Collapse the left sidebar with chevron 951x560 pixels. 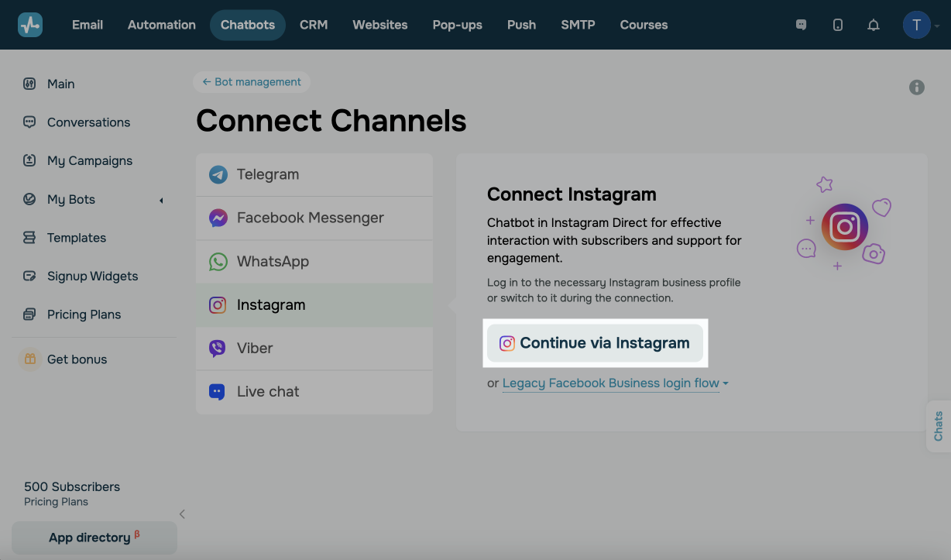[182, 514]
